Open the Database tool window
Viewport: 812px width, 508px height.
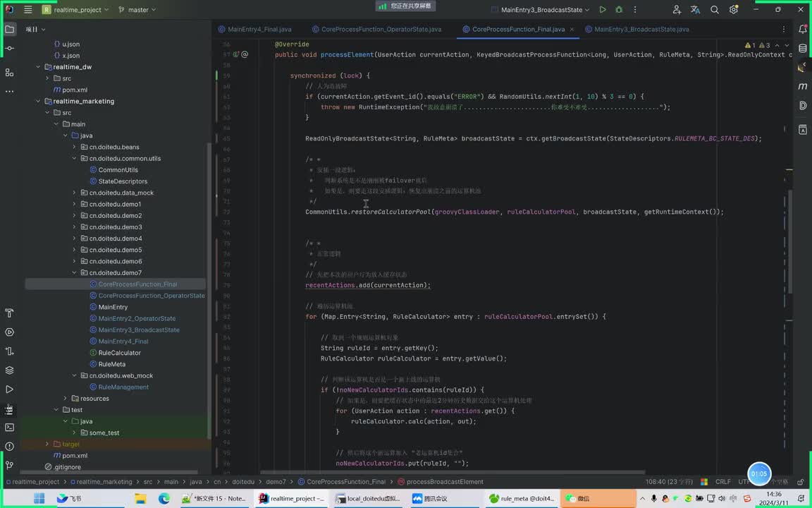pos(802,48)
